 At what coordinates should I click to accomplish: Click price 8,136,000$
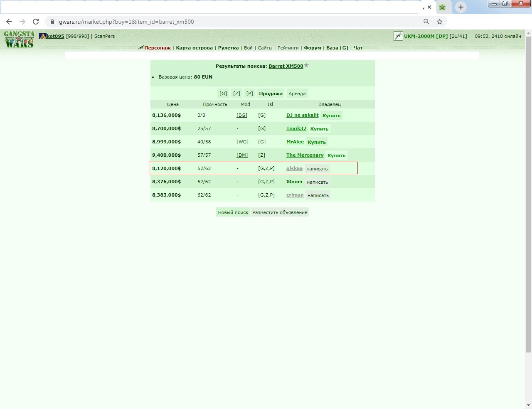[x=166, y=115]
